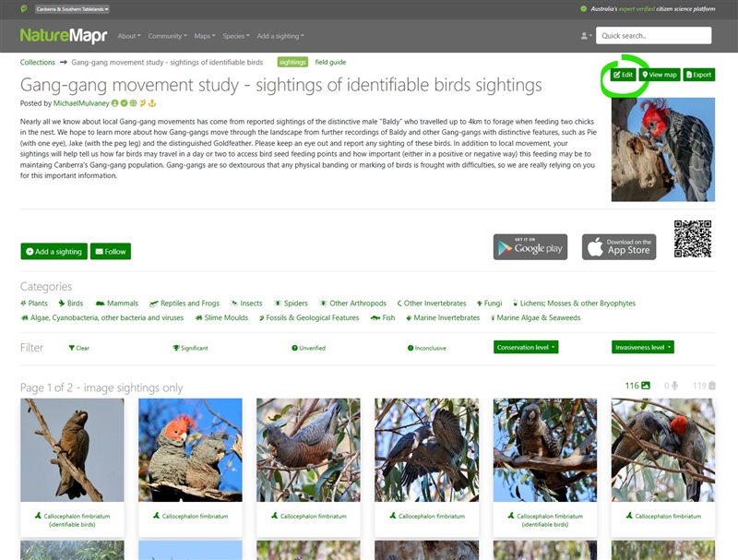
Task: Switch to the field guide tab
Action: [x=330, y=62]
